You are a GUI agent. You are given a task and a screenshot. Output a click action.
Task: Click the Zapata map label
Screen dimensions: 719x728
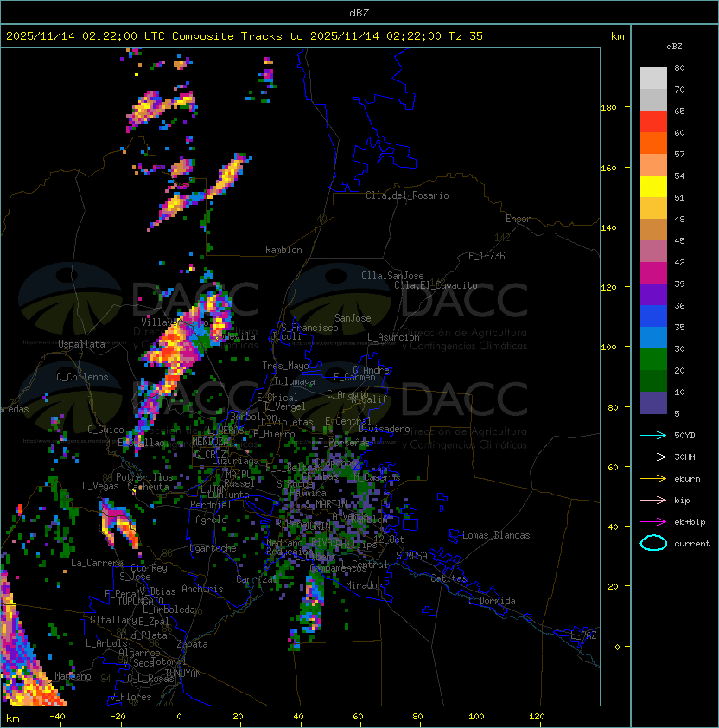point(192,644)
